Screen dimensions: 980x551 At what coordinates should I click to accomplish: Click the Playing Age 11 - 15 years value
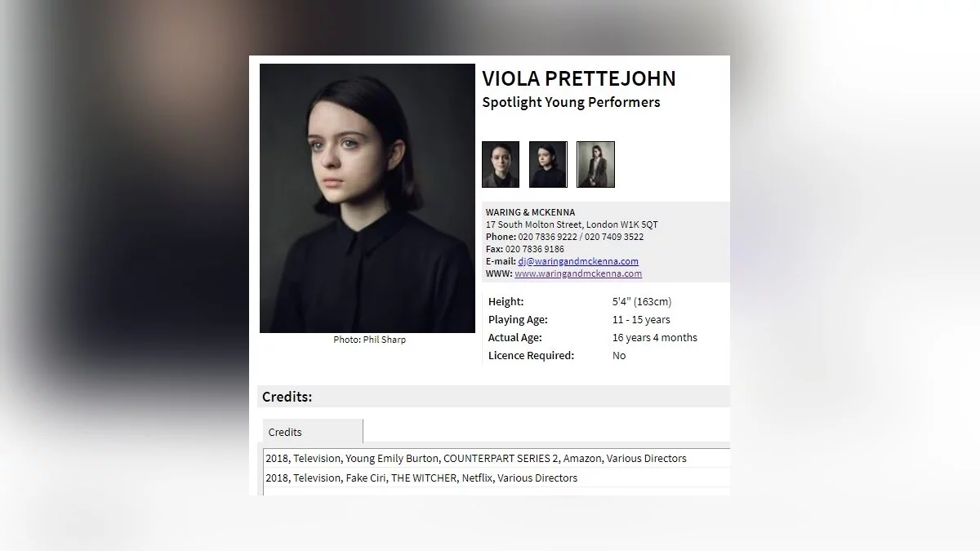tap(641, 319)
